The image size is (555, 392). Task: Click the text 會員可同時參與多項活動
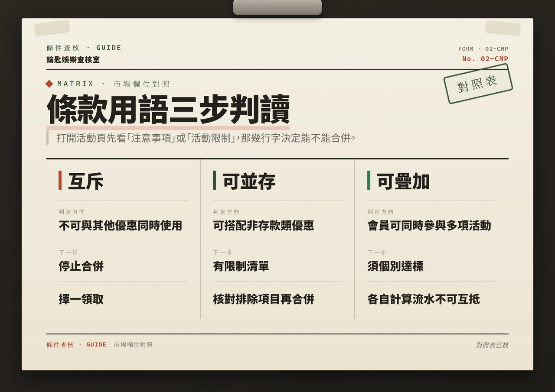429,225
